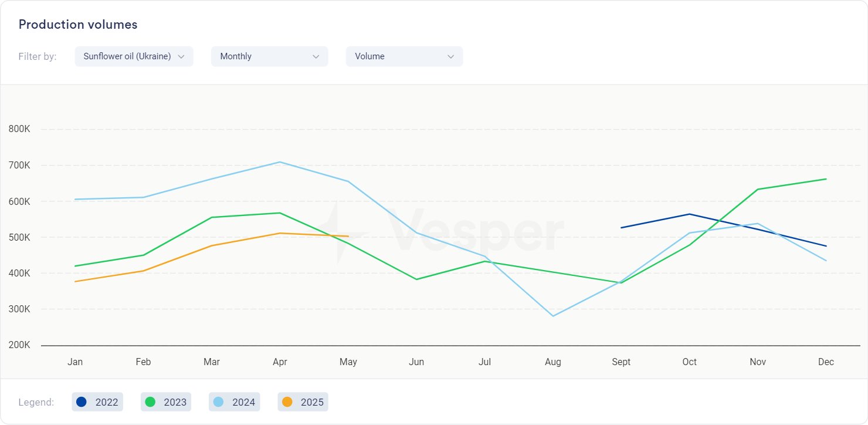This screenshot has width=868, height=425.
Task: Click the dark blue 2022 legend dot
Action: pos(82,402)
